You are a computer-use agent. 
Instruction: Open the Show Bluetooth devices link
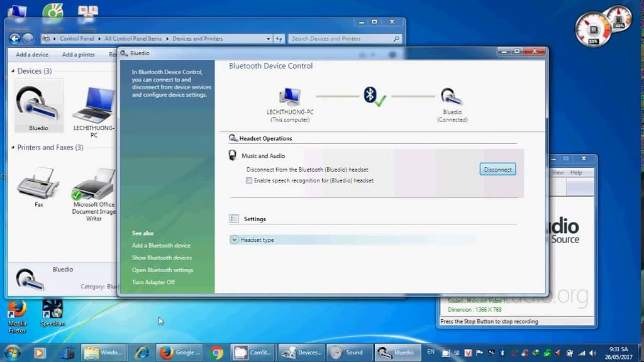pos(162,258)
